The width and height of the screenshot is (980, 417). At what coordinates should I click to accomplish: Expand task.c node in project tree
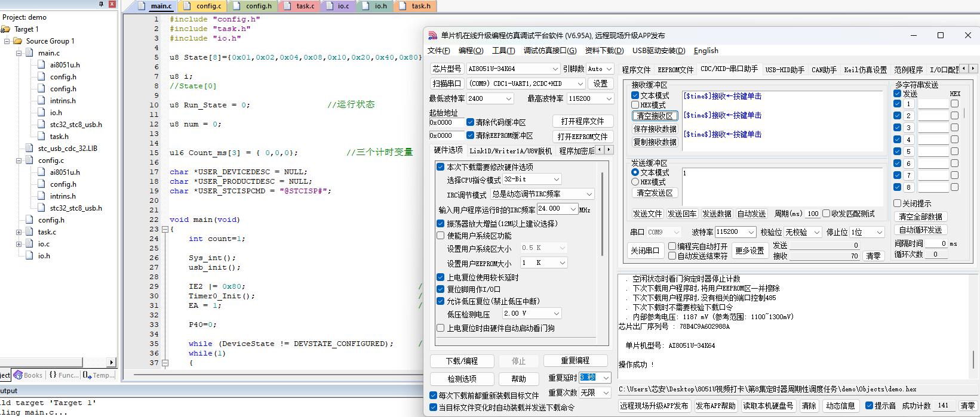click(x=19, y=232)
